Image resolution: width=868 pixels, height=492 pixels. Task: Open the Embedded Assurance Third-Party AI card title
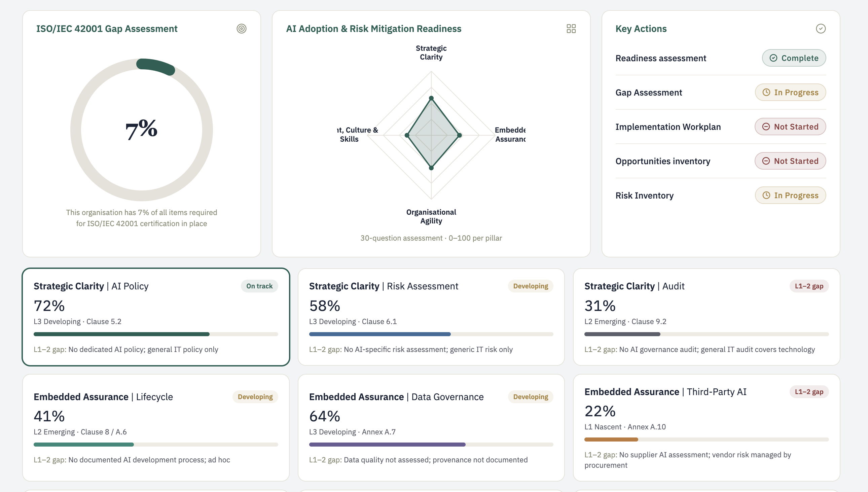click(665, 392)
